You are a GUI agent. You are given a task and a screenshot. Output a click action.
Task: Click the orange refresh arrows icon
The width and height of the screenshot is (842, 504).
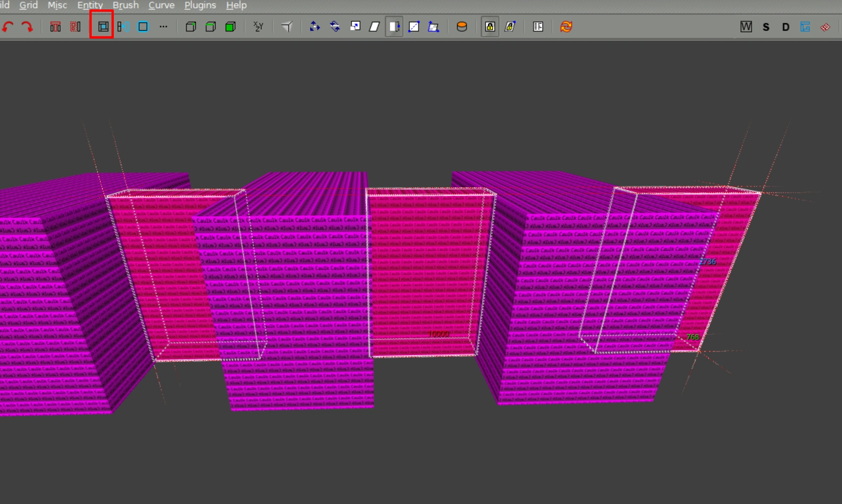pos(566,27)
